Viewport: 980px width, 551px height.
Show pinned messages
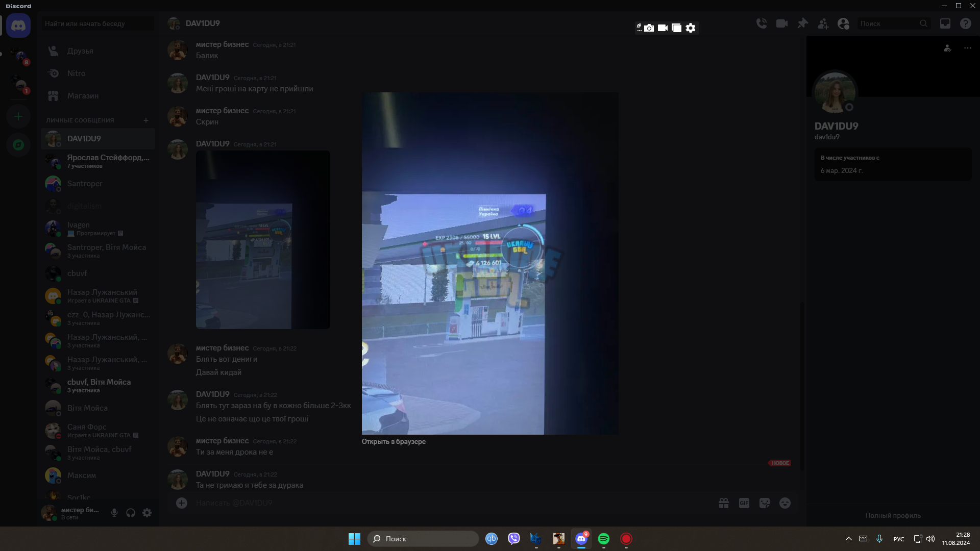click(802, 23)
